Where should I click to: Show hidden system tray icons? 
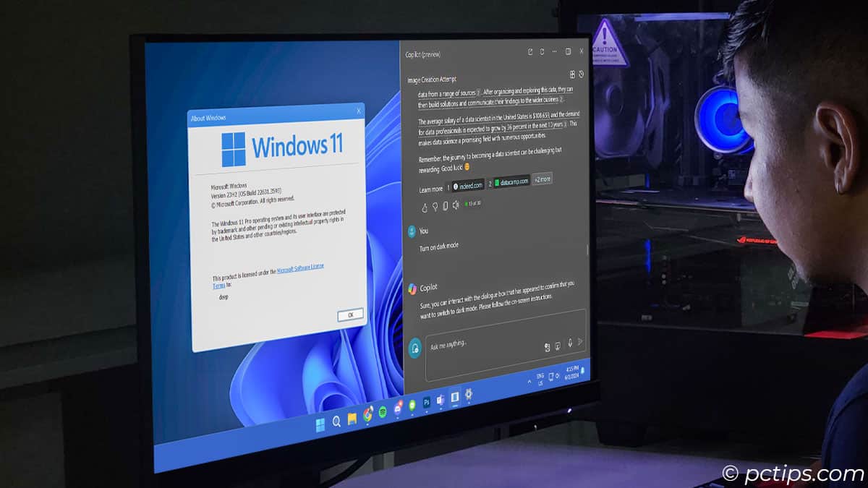point(529,382)
